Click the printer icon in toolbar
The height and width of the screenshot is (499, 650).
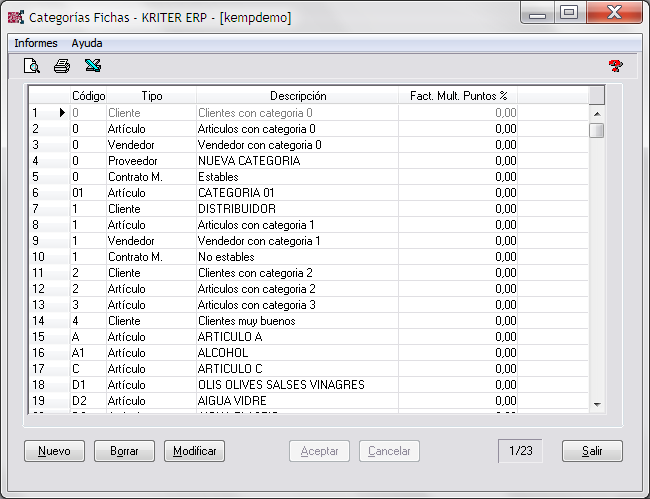(x=62, y=67)
